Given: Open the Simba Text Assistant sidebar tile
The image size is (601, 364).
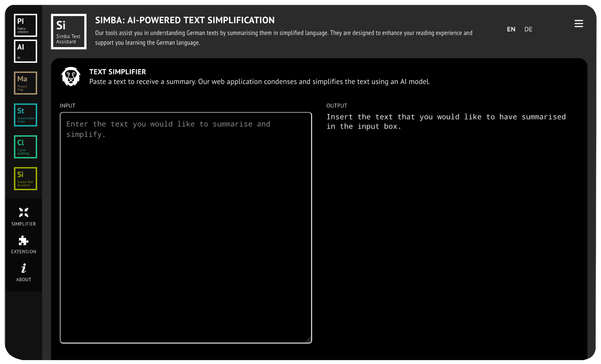Looking at the screenshot, I should [x=25, y=178].
